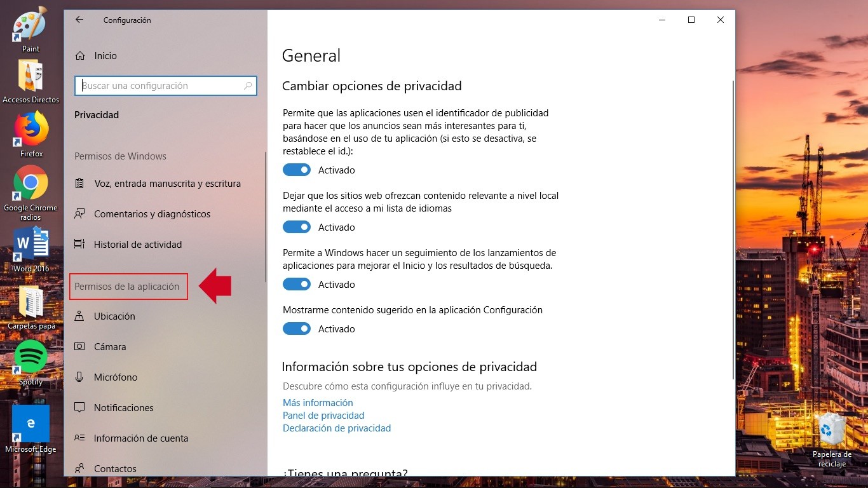868x488 pixels.
Task: Open Notificaciones privacy settings
Action: (125, 407)
